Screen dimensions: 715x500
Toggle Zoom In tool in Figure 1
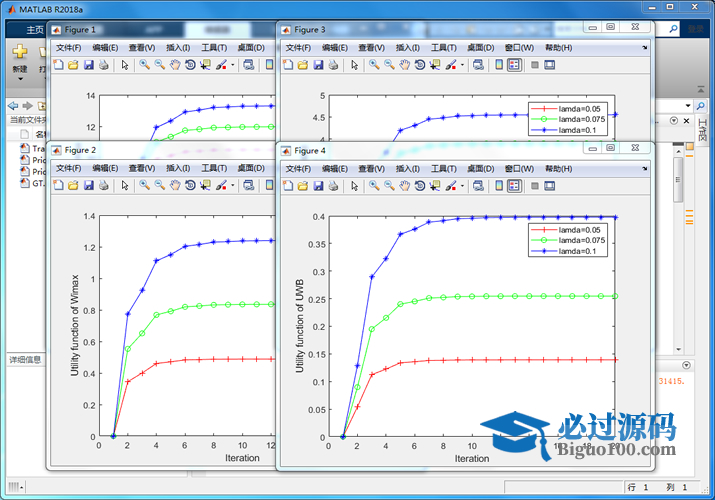(x=145, y=65)
